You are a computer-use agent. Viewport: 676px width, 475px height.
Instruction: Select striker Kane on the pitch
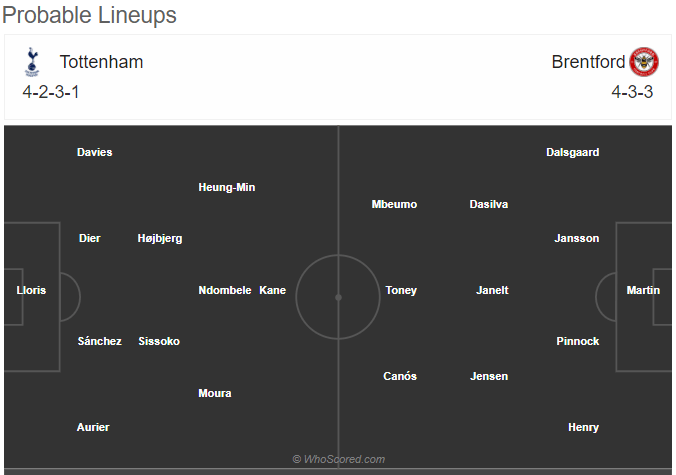pos(272,290)
